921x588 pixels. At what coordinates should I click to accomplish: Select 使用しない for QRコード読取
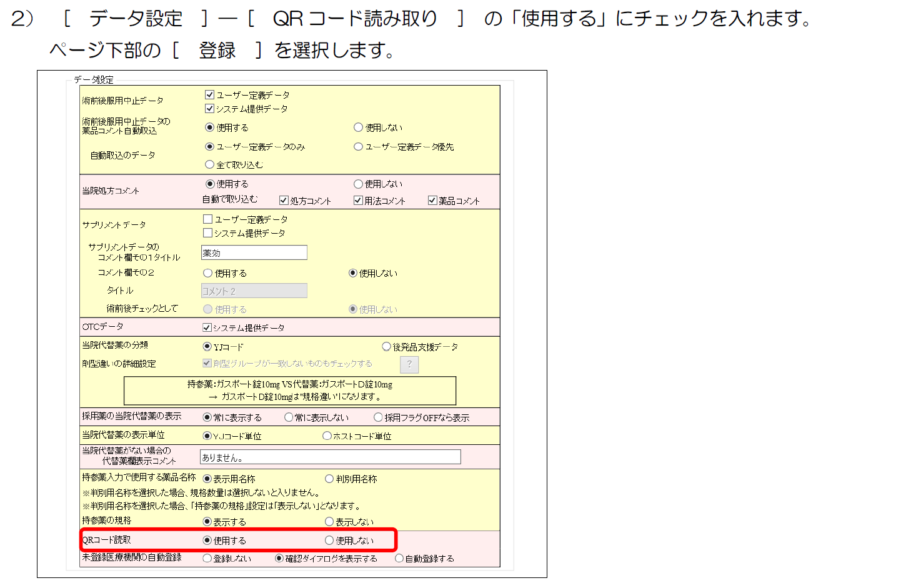[329, 541]
